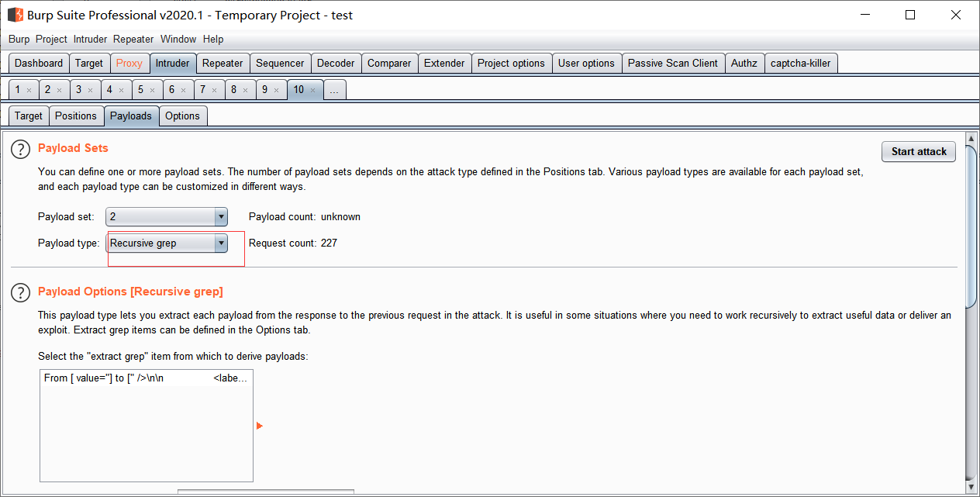The image size is (980, 497).
Task: Click the Request count: 227 text
Action: coord(293,243)
